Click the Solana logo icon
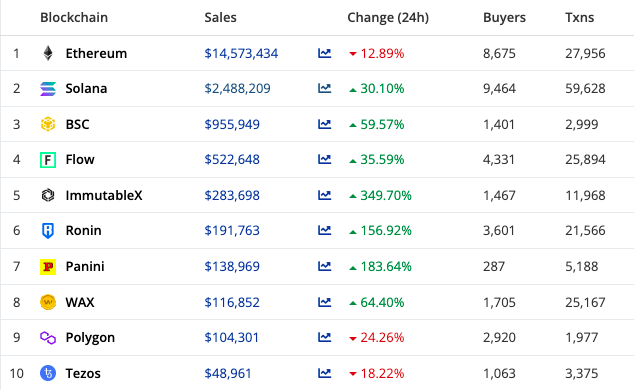 pos(48,89)
